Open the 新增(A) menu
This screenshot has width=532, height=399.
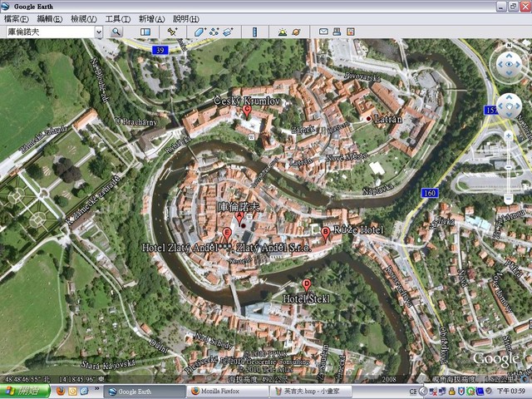pos(151,19)
